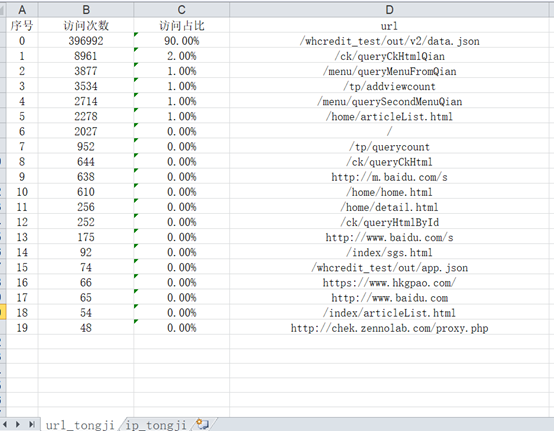The image size is (554, 431).
Task: Select cell with visit count 3534
Action: click(x=86, y=86)
